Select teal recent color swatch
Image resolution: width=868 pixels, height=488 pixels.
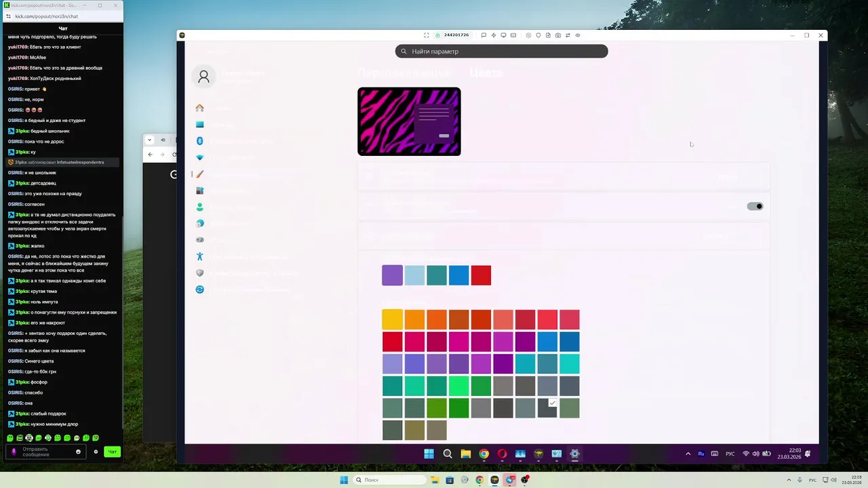pyautogui.click(x=437, y=275)
